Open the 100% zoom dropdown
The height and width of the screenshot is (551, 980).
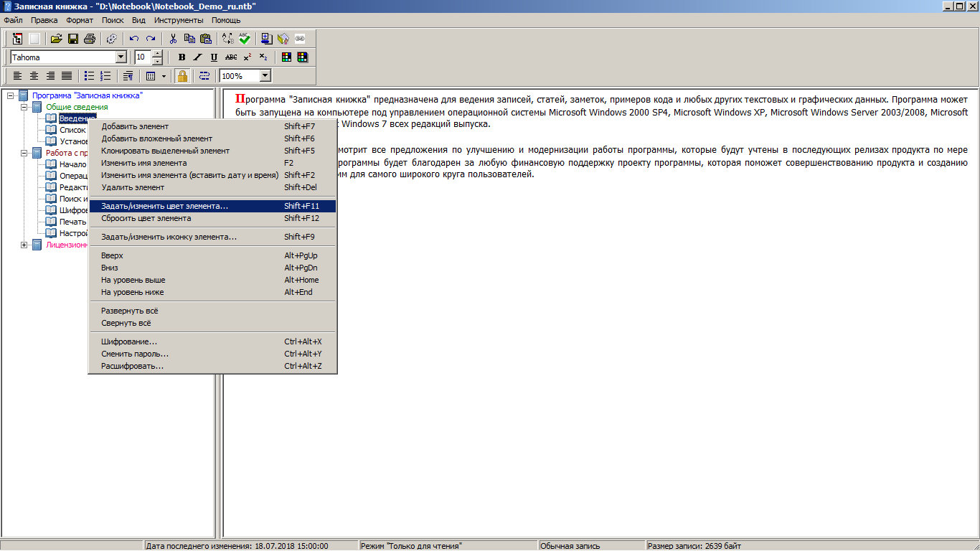point(265,76)
